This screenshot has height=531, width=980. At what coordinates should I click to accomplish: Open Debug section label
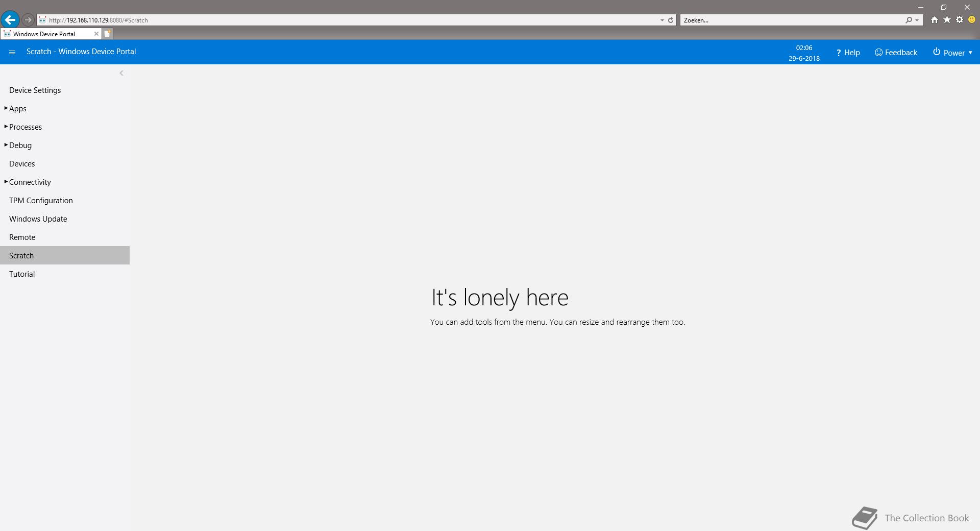(x=20, y=146)
